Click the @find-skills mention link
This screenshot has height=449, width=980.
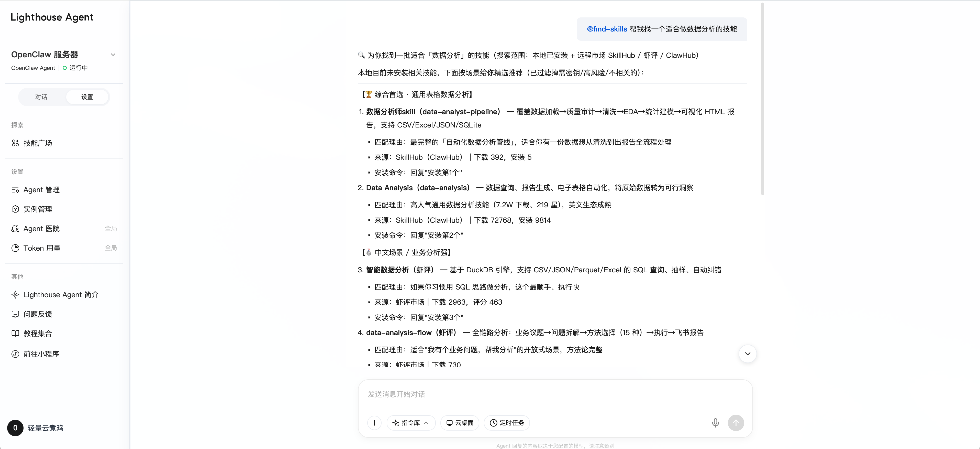click(607, 29)
